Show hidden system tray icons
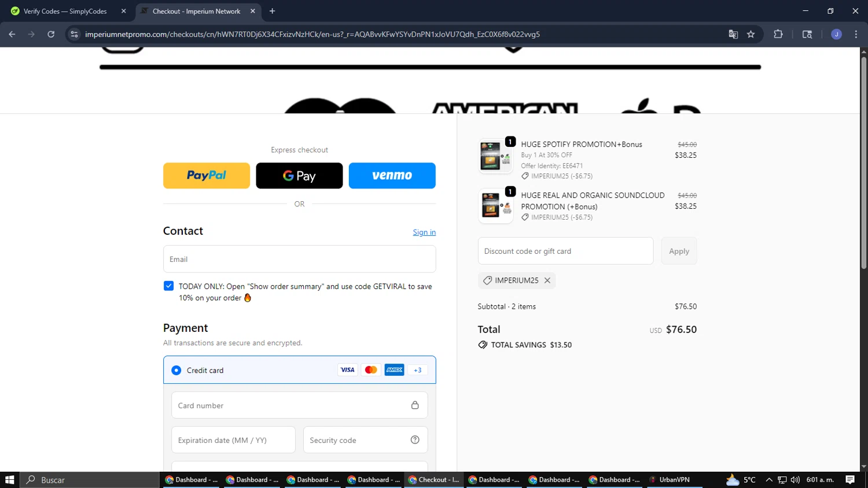The height and width of the screenshot is (488, 868). (x=769, y=480)
